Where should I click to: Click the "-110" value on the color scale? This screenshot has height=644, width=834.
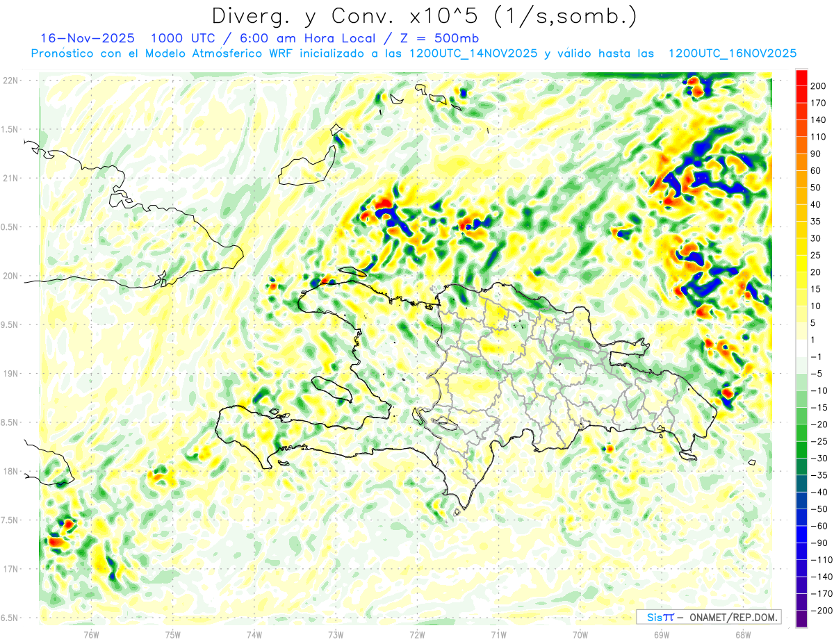tap(822, 561)
